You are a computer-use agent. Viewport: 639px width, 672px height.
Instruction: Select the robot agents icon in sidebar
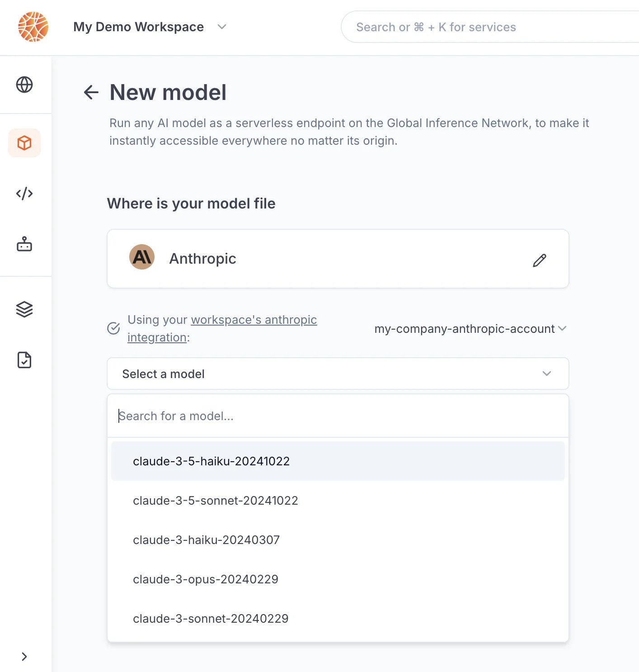click(24, 244)
